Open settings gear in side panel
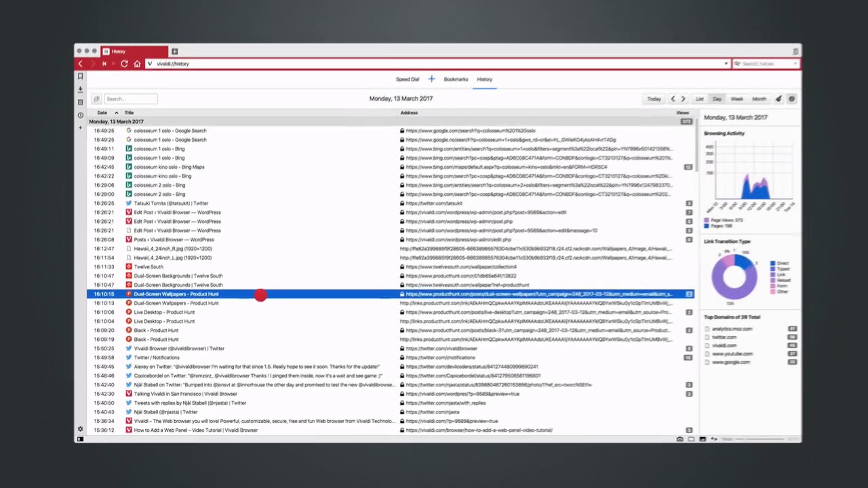This screenshot has width=868, height=488. coord(80,429)
